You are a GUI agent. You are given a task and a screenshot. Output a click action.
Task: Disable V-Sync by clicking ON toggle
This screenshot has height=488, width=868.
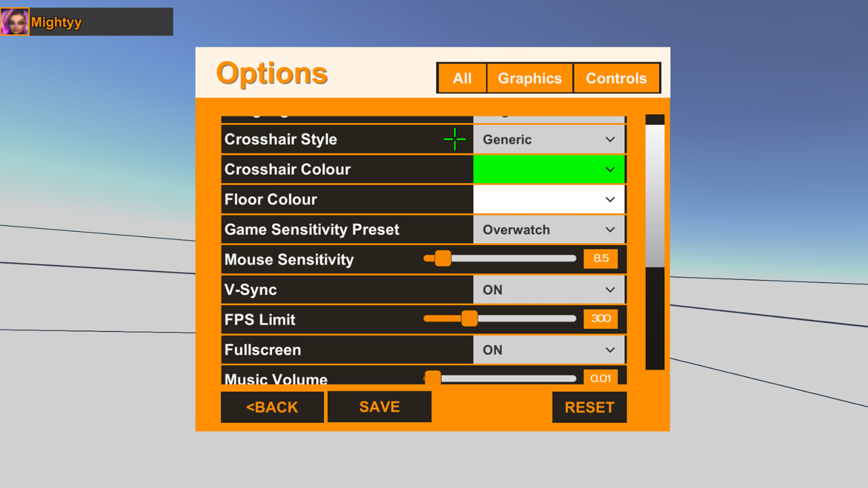547,290
